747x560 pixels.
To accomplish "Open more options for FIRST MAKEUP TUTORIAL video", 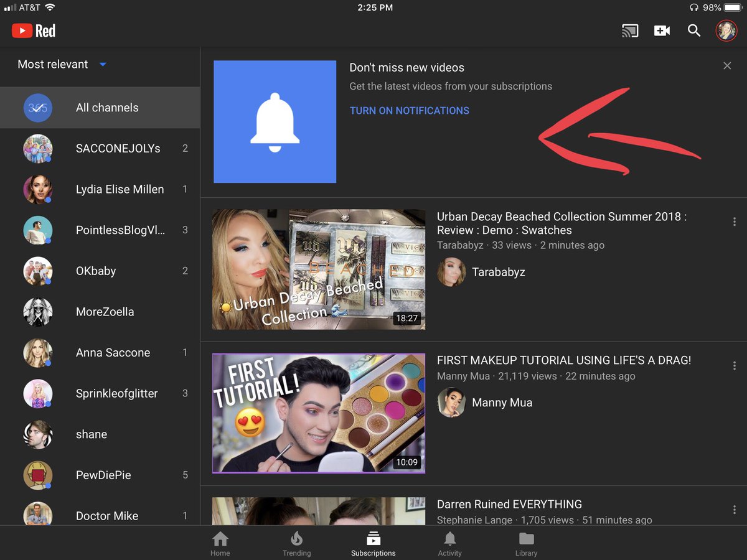I will point(735,365).
